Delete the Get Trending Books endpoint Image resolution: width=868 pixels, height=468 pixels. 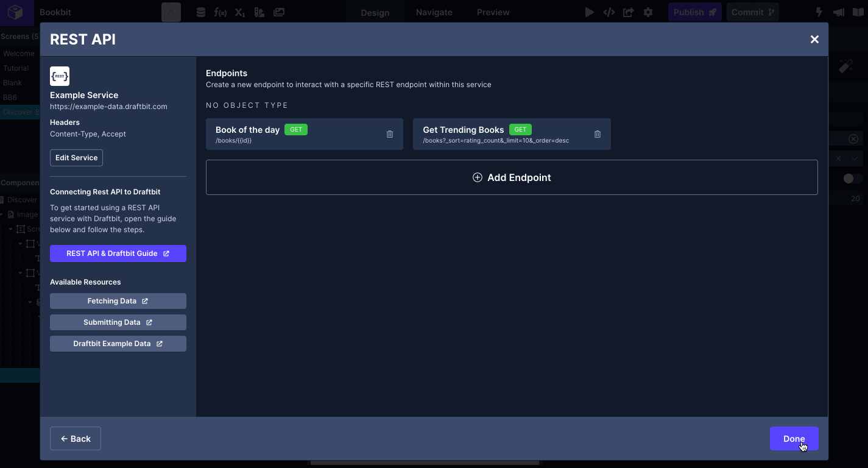pos(598,134)
